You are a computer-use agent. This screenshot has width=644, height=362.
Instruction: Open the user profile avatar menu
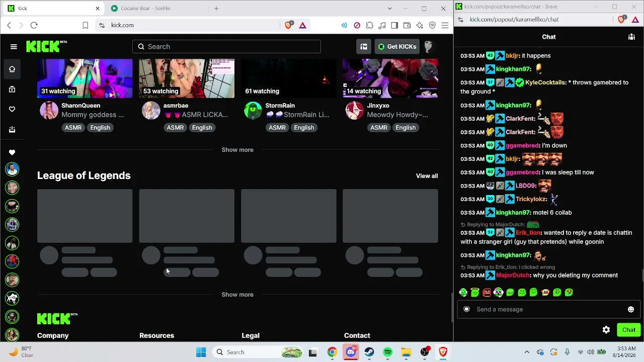(429, 47)
